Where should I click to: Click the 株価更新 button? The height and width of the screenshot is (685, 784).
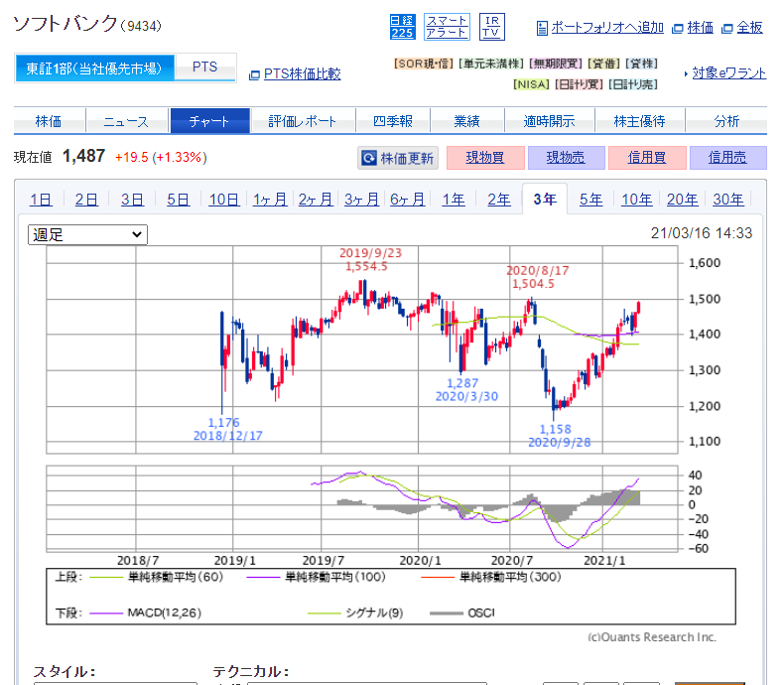pos(398,158)
